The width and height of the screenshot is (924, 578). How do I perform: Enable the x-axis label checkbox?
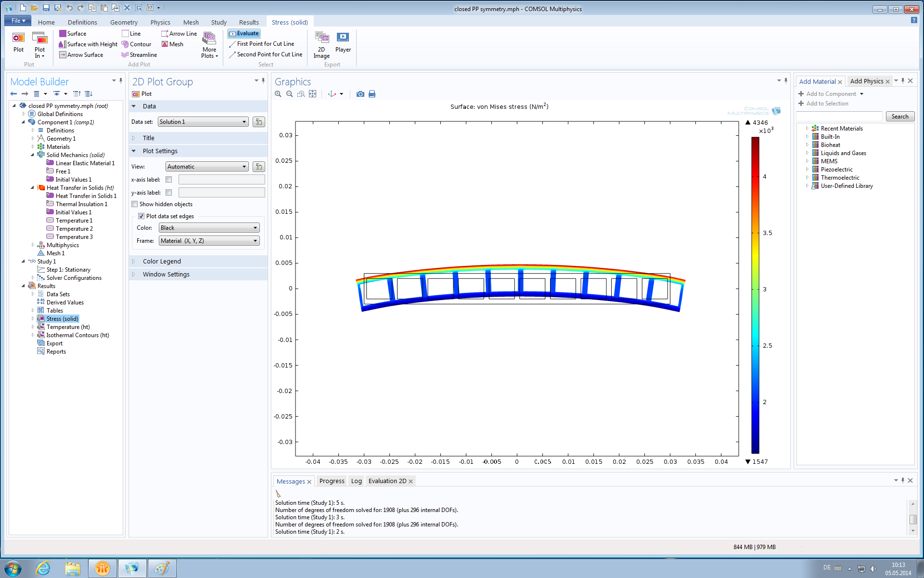click(169, 180)
